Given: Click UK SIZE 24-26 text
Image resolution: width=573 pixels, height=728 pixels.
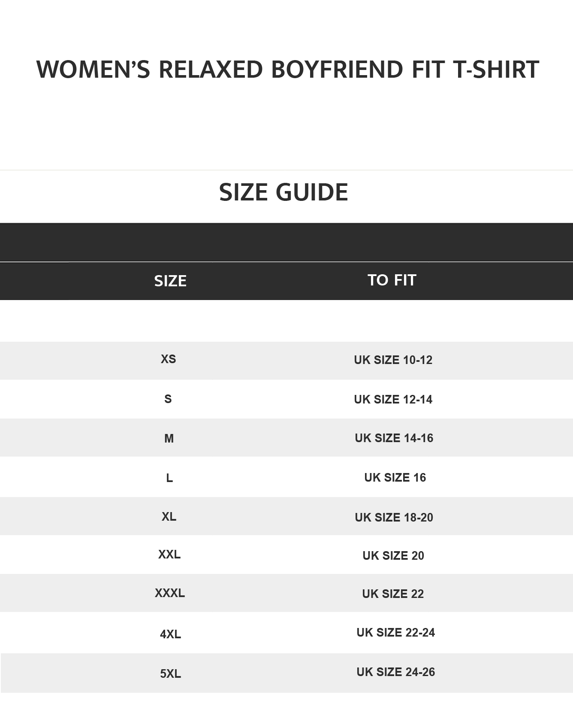Looking at the screenshot, I should 395,672.
